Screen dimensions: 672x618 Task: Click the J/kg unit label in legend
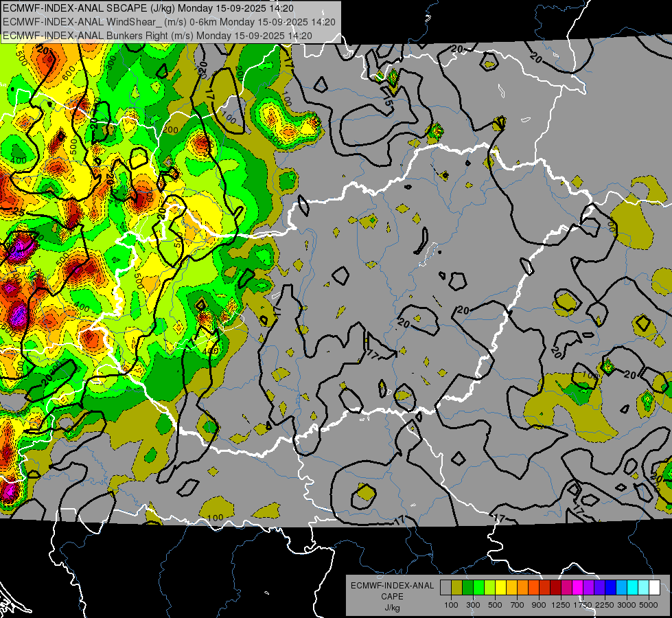tap(392, 608)
